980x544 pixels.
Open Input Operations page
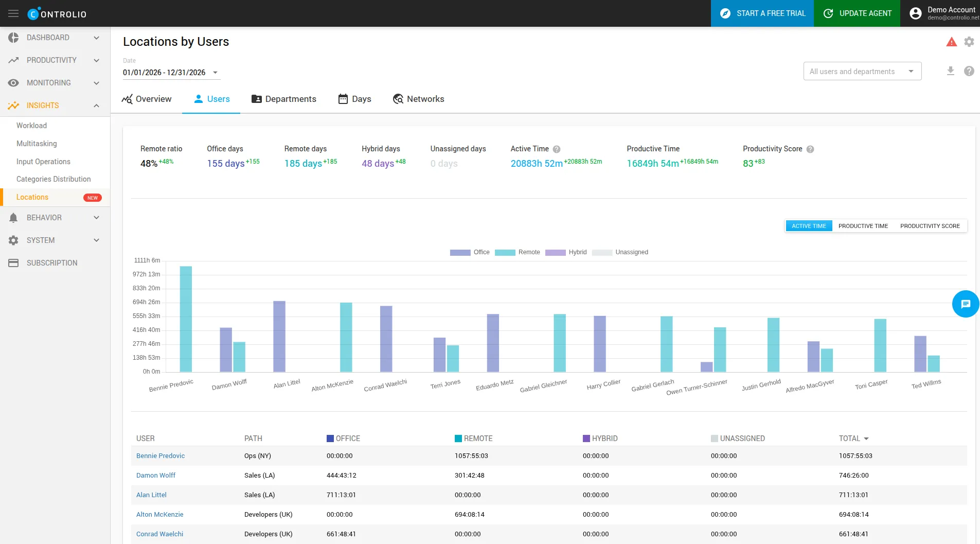(43, 162)
